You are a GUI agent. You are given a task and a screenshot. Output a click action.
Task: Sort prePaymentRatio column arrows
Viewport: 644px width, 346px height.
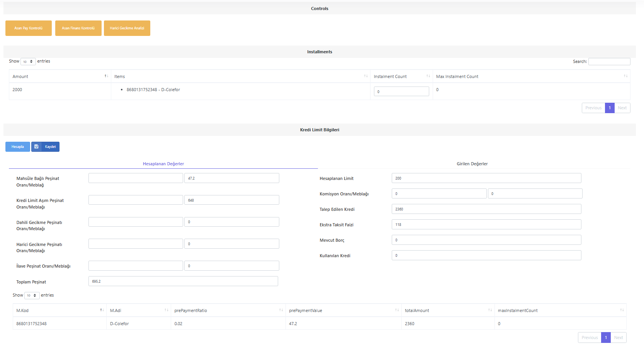281,310
